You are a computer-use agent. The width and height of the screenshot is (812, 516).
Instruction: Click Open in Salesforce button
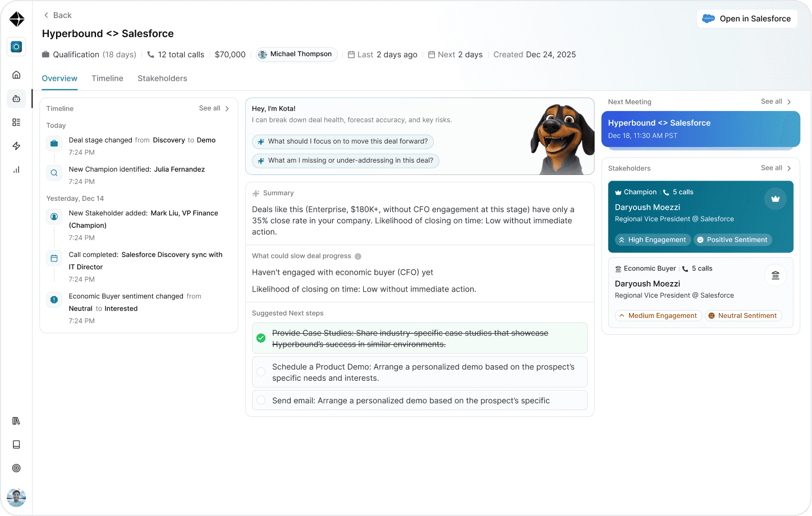pos(747,19)
